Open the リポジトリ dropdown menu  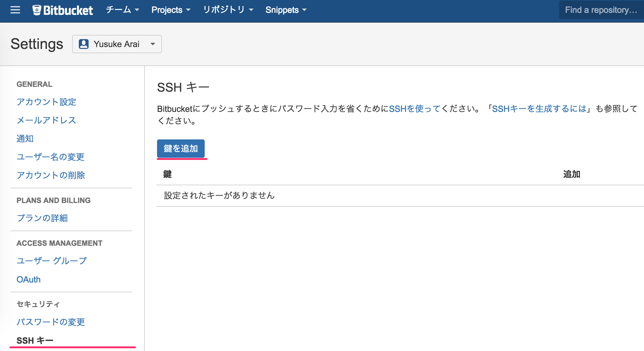tap(228, 10)
